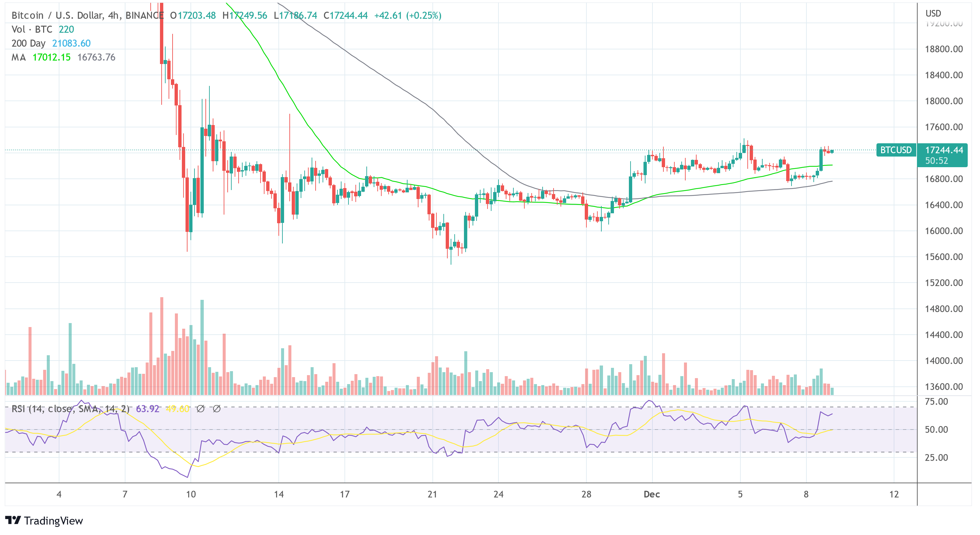Image resolution: width=980 pixels, height=535 pixels.
Task: Click the countdown timer 50:52
Action: click(x=936, y=161)
